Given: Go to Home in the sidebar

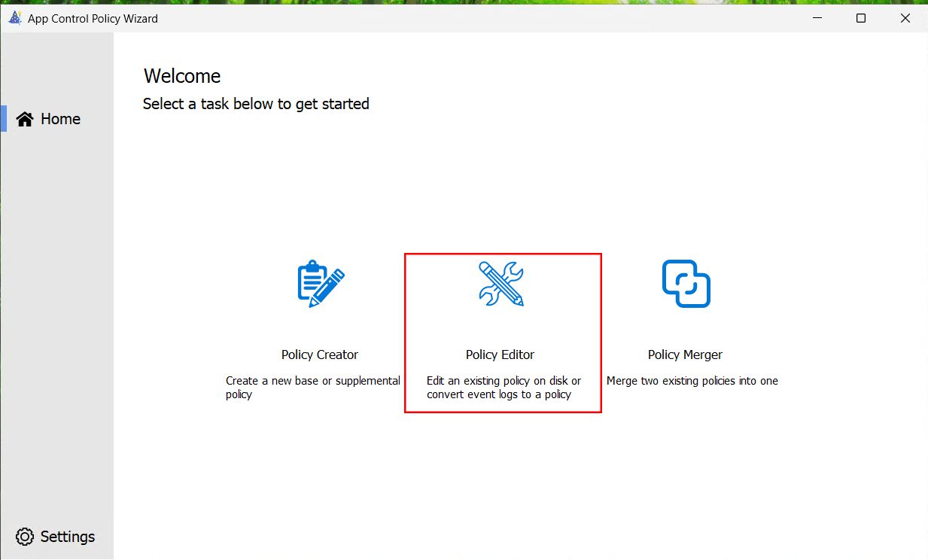Looking at the screenshot, I should point(56,119).
